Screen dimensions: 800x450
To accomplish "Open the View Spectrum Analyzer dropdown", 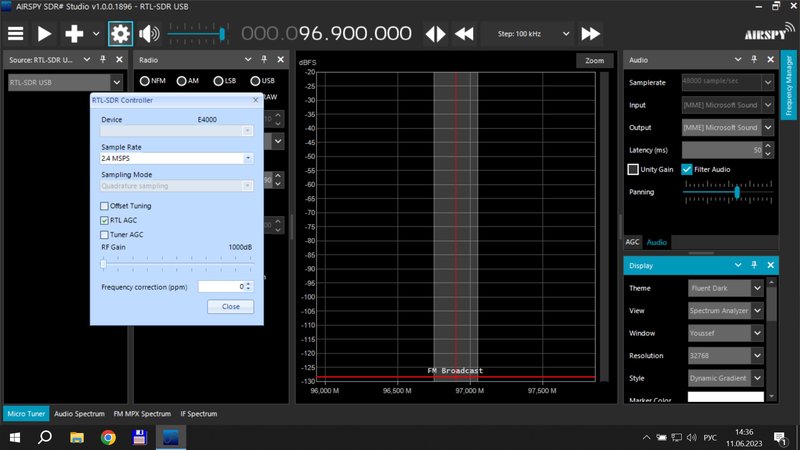I will (726, 311).
